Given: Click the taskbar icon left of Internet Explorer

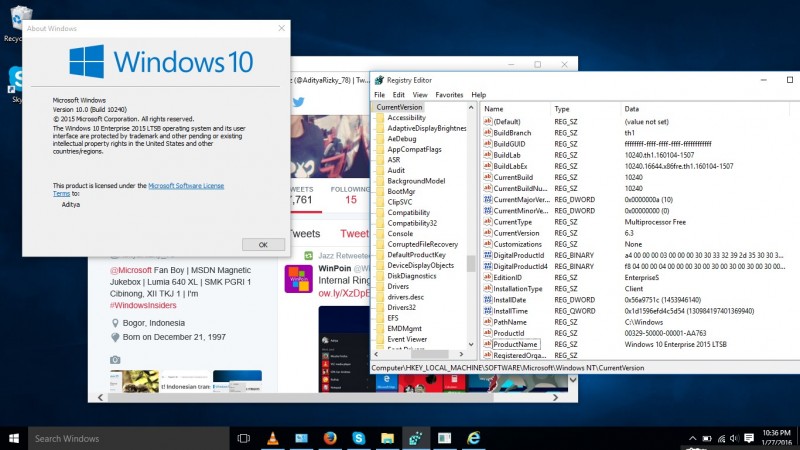Looking at the screenshot, I should point(444,438).
